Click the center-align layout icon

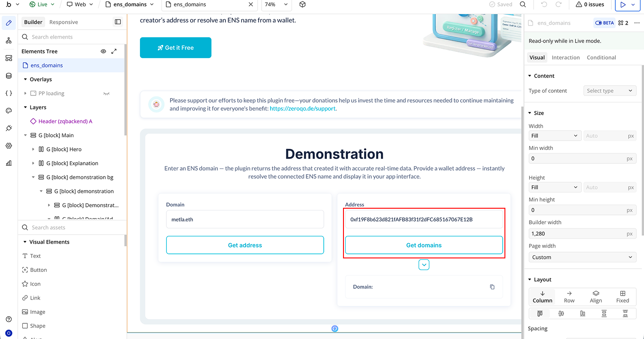click(561, 313)
